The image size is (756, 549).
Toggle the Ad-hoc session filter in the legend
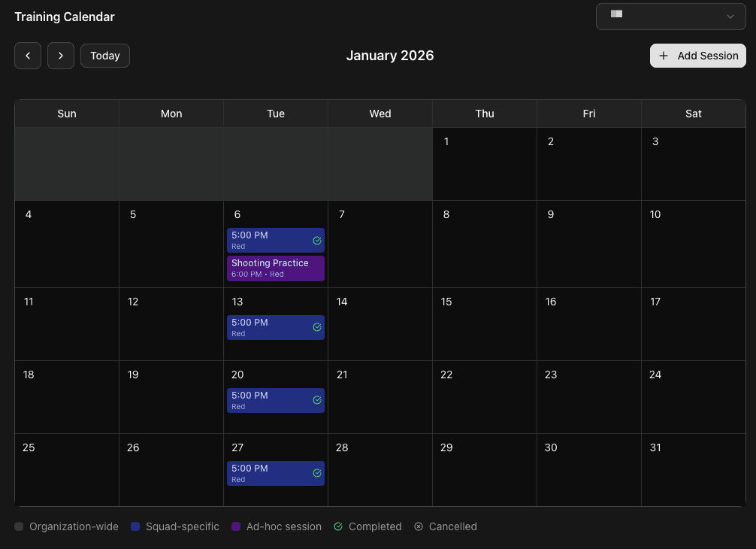(235, 526)
